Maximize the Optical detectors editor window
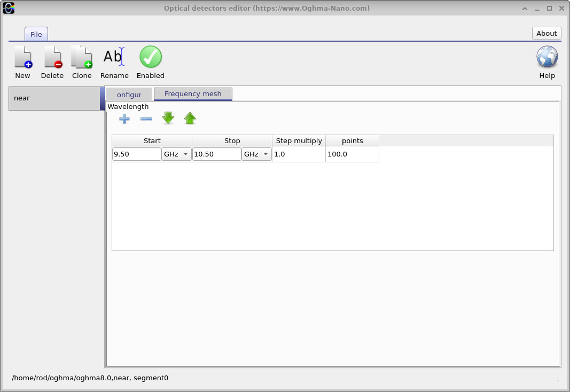Image resolution: width=570 pixels, height=392 pixels. point(549,9)
